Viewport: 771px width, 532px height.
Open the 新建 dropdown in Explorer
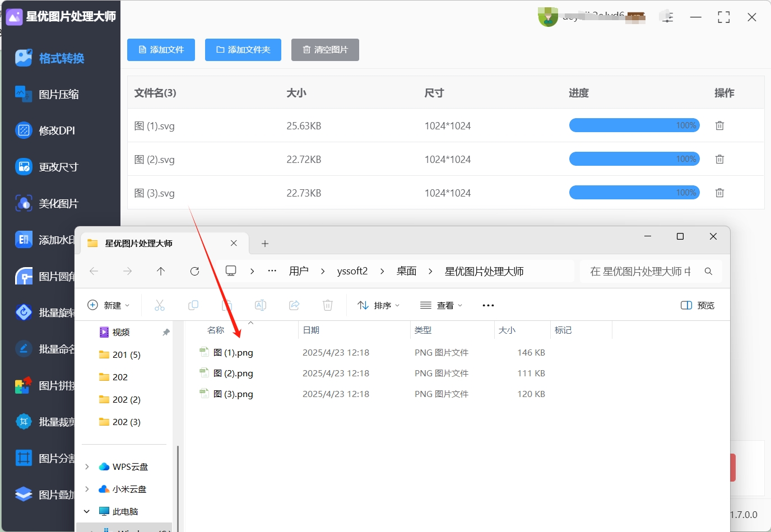point(109,305)
